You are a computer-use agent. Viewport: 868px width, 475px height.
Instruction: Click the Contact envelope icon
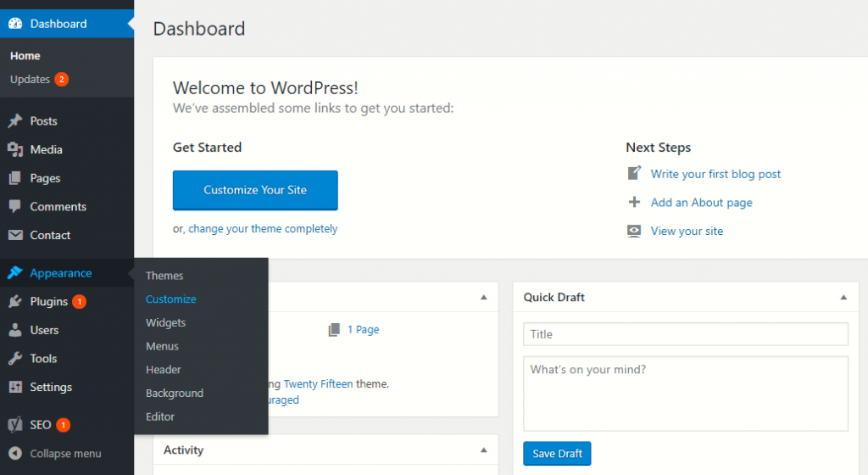point(15,236)
